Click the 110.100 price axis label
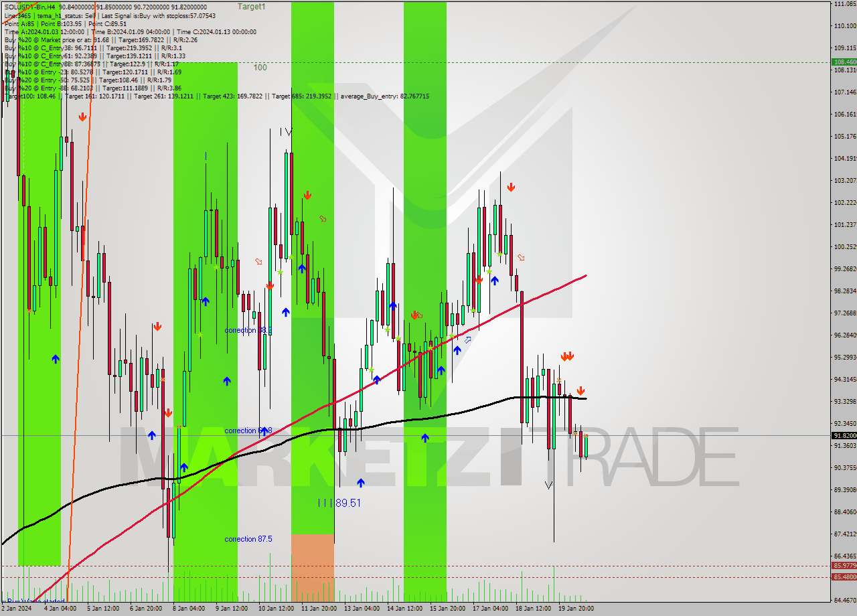The height and width of the screenshot is (616, 857). pos(846,25)
